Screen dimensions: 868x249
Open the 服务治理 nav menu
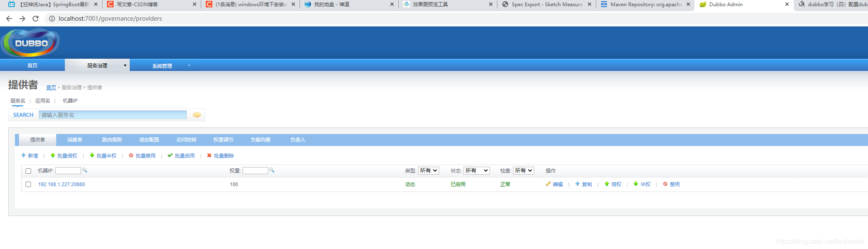pos(97,65)
